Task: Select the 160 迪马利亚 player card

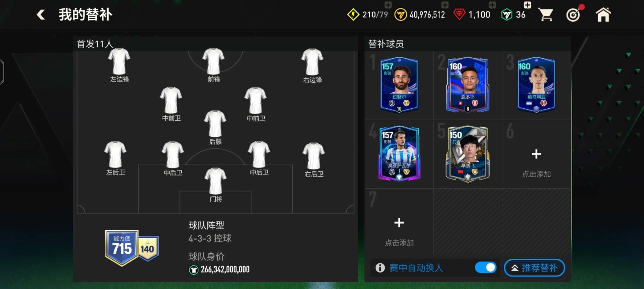Action: click(x=536, y=85)
